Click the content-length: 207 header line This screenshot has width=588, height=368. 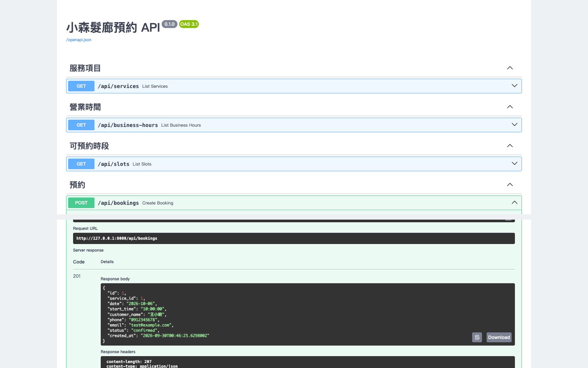click(x=129, y=362)
